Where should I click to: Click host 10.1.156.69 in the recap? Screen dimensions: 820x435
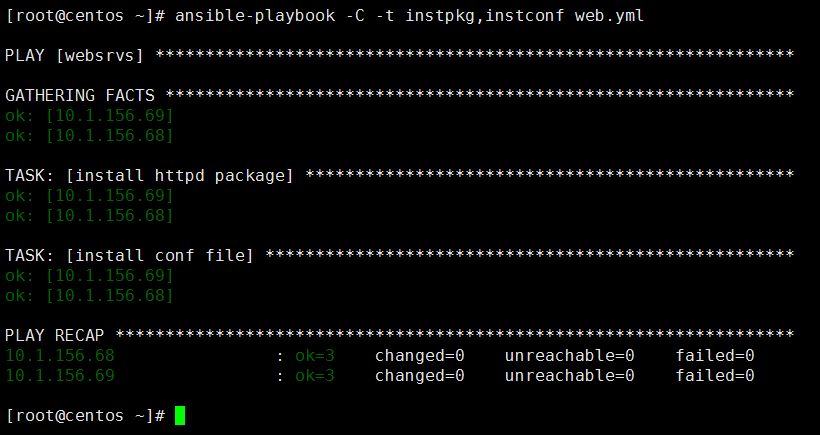(x=60, y=375)
